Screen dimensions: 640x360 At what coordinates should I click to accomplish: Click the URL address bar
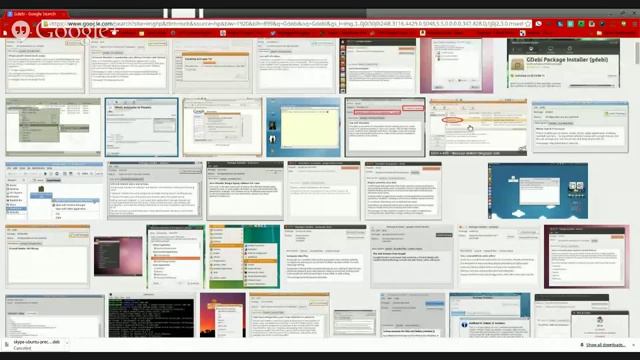(x=286, y=24)
